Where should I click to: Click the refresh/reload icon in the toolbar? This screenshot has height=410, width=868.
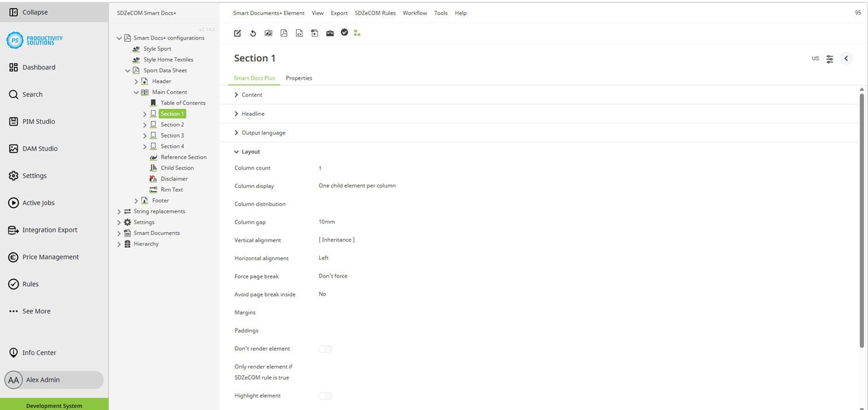point(253,33)
